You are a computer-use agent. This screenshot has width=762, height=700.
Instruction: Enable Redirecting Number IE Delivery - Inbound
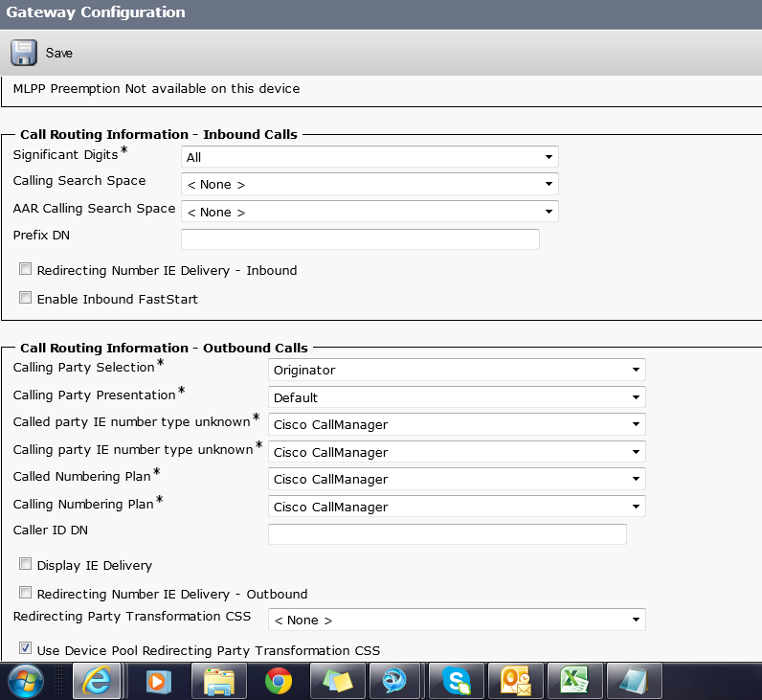25,269
